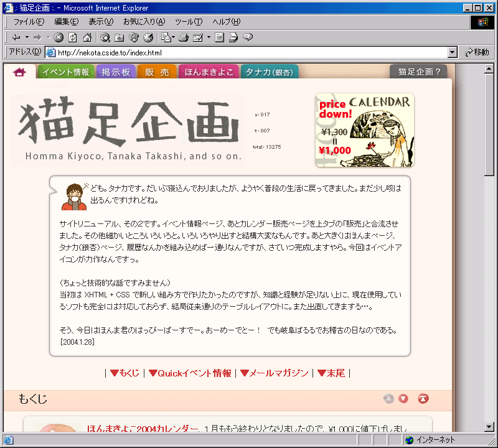
Task: Click the Discuss toolbar icon
Action: 219,37
